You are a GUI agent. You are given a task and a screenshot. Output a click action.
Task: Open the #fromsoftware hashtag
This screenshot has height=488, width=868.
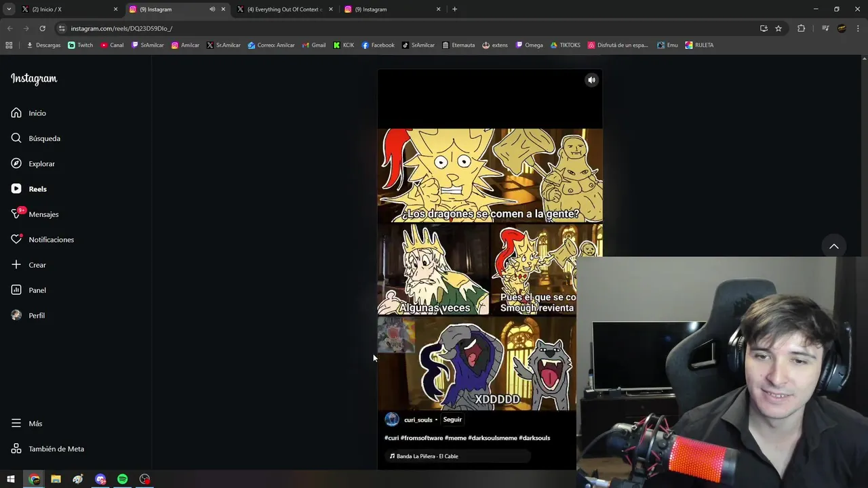point(421,438)
